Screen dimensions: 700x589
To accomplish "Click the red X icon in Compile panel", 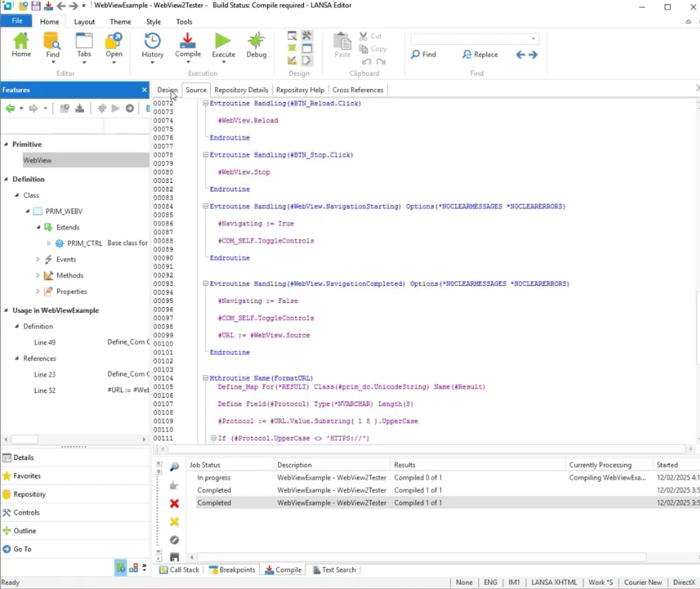I will coord(174,503).
